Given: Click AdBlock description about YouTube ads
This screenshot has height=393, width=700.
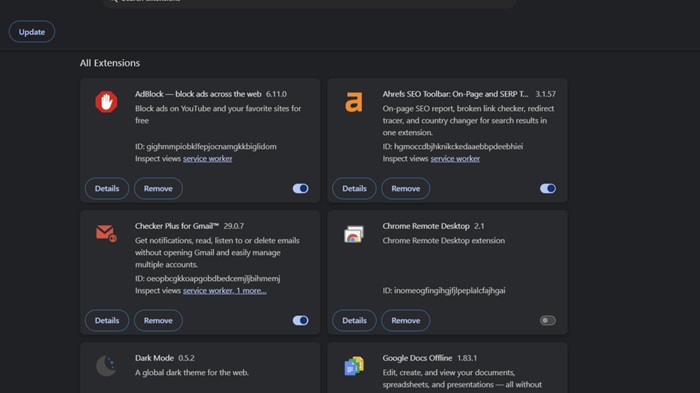Looking at the screenshot, I should click(x=218, y=114).
